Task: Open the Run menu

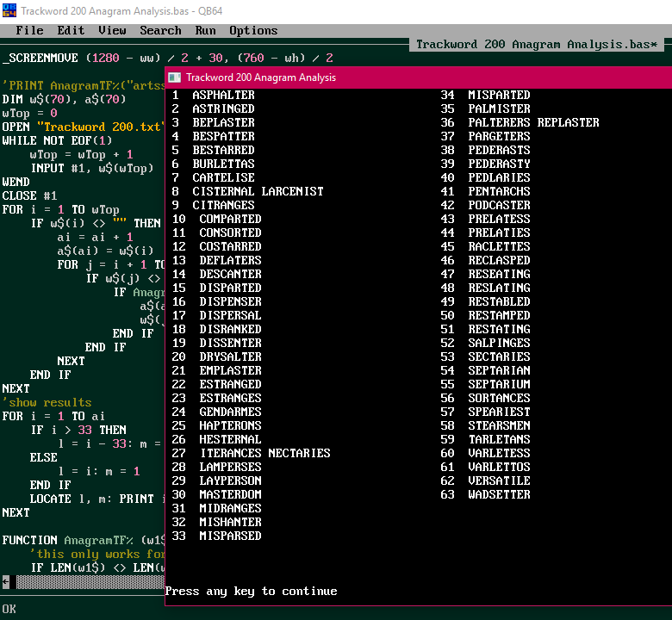Action: 205,30
